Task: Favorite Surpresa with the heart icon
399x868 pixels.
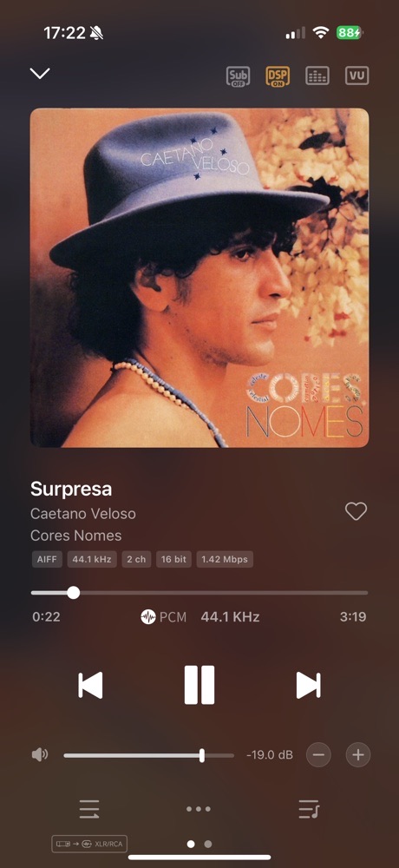Action: tap(356, 511)
